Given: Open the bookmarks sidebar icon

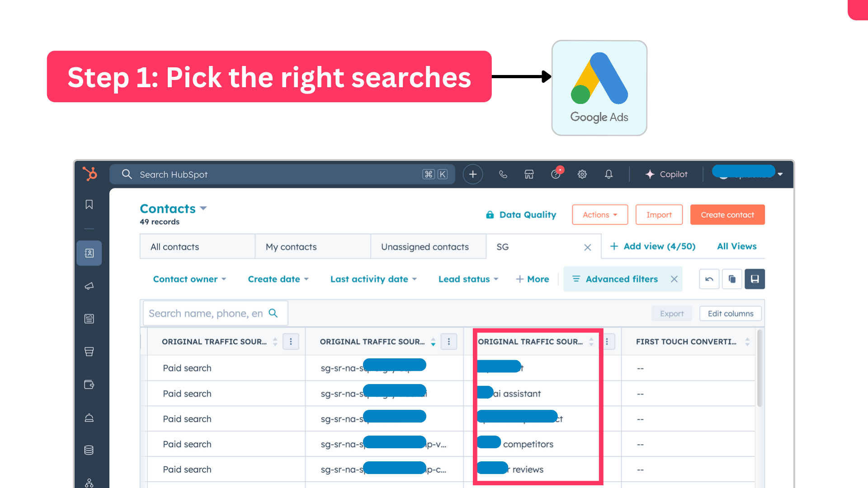Looking at the screenshot, I should coord(89,205).
